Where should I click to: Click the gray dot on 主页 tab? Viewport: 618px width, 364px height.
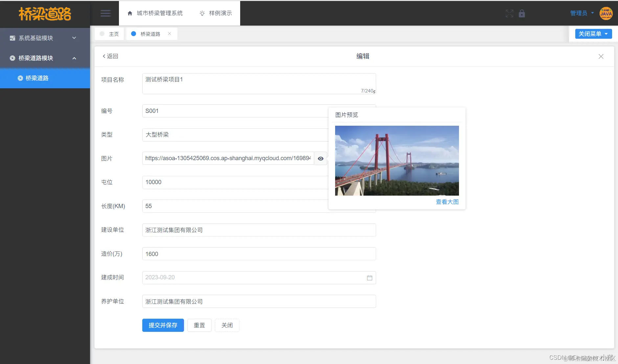pos(102,34)
